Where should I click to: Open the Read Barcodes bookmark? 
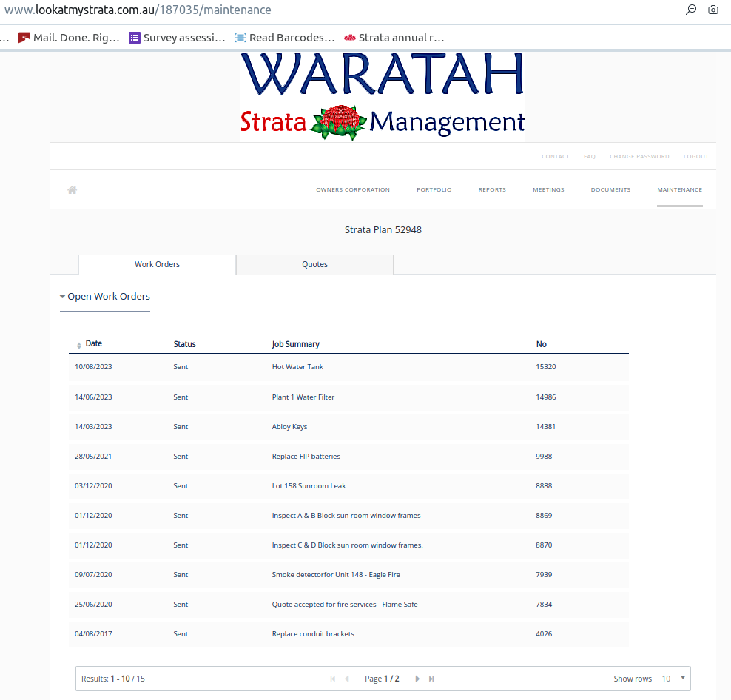[x=285, y=38]
